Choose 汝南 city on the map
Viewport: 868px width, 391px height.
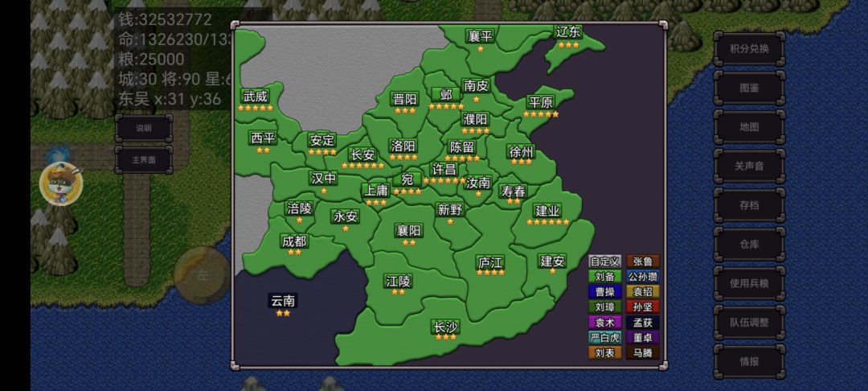coord(478,183)
